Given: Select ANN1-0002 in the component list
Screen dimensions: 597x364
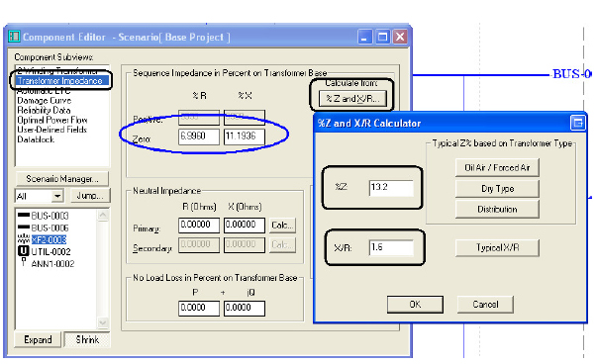Looking at the screenshot, I should click(52, 264).
